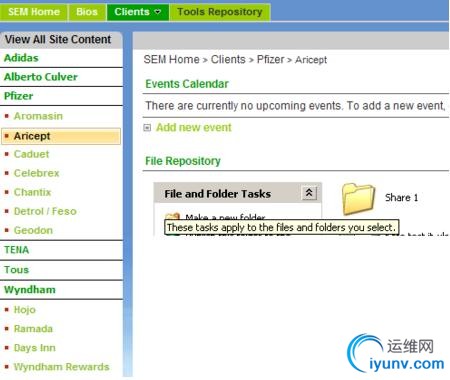Go to SEM Home in breadcrumb
Image resolution: width=450 pixels, height=380 pixels.
tap(171, 60)
